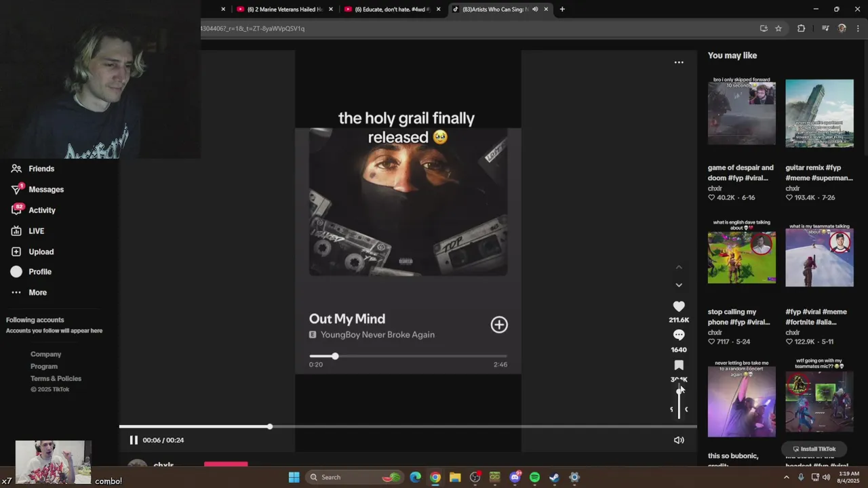Viewport: 868px width, 488px height.
Task: Pause the video playback
Action: (134, 440)
